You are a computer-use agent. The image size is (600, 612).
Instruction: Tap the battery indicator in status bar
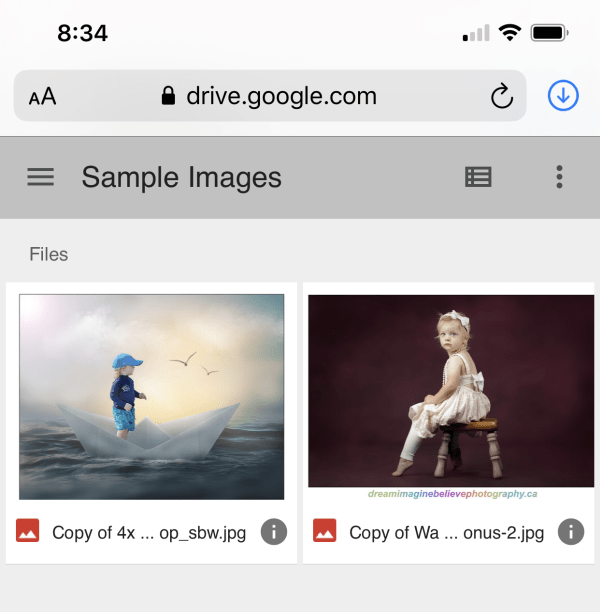pos(550,33)
